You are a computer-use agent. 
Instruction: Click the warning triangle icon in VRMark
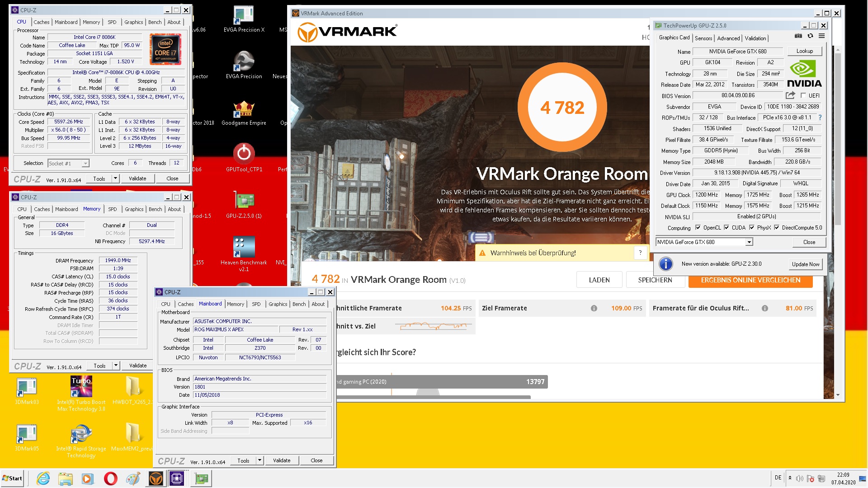pos(482,253)
